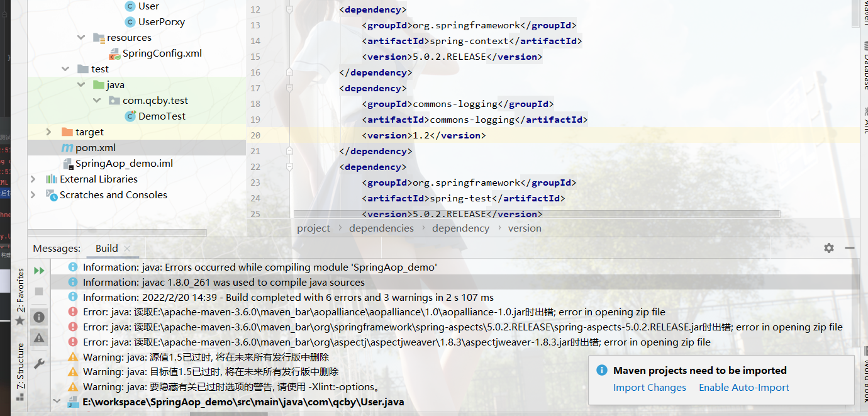Click the resources folder icon
Image resolution: width=868 pixels, height=416 pixels.
coord(98,38)
